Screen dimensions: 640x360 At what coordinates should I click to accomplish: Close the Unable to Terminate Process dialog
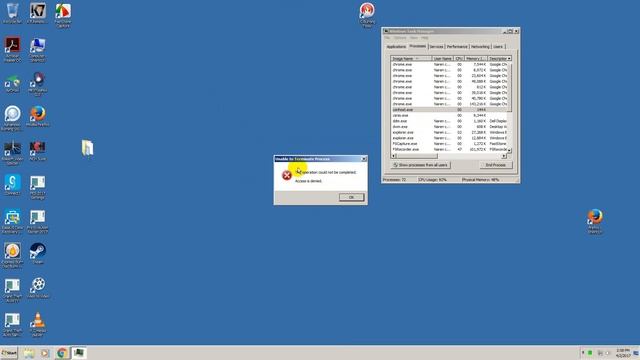(364, 159)
